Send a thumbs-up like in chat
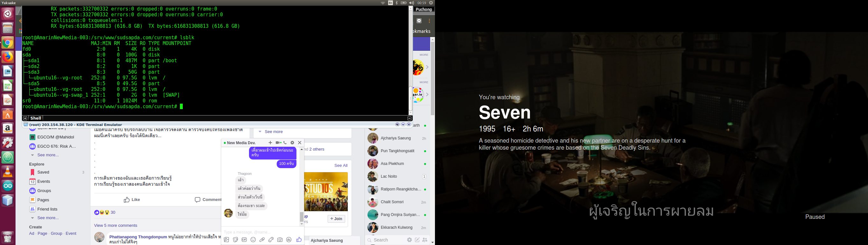 (x=299, y=240)
